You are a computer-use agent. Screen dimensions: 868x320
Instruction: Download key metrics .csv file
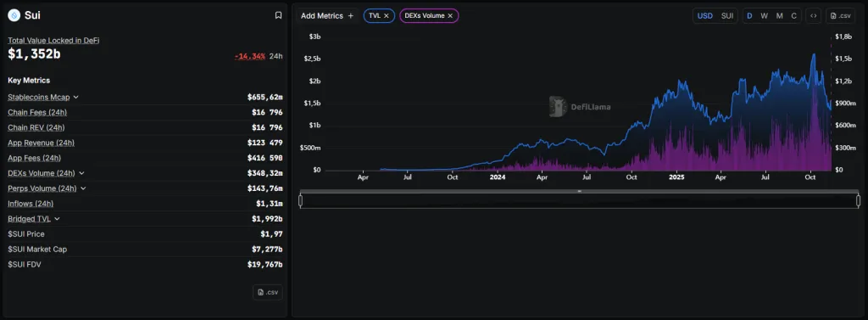click(267, 292)
